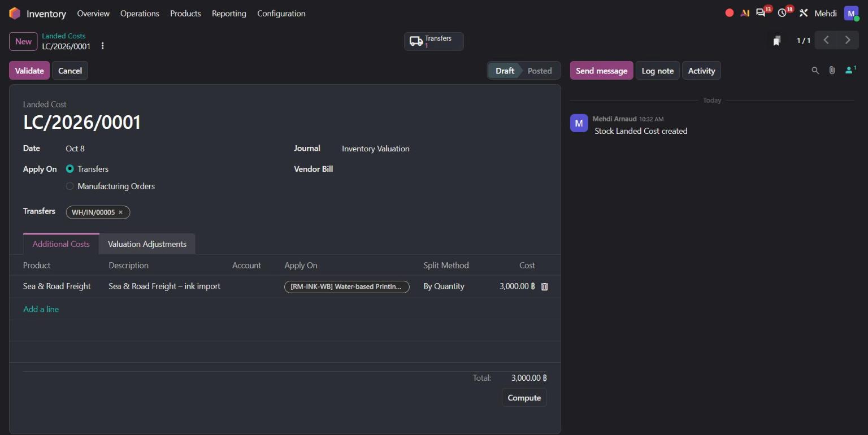The image size is (868, 435).
Task: Open the By Quantity split method cell
Action: [444, 286]
